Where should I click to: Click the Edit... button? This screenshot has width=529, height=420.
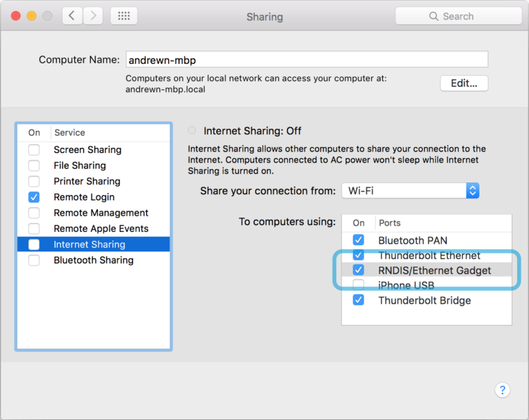point(464,83)
